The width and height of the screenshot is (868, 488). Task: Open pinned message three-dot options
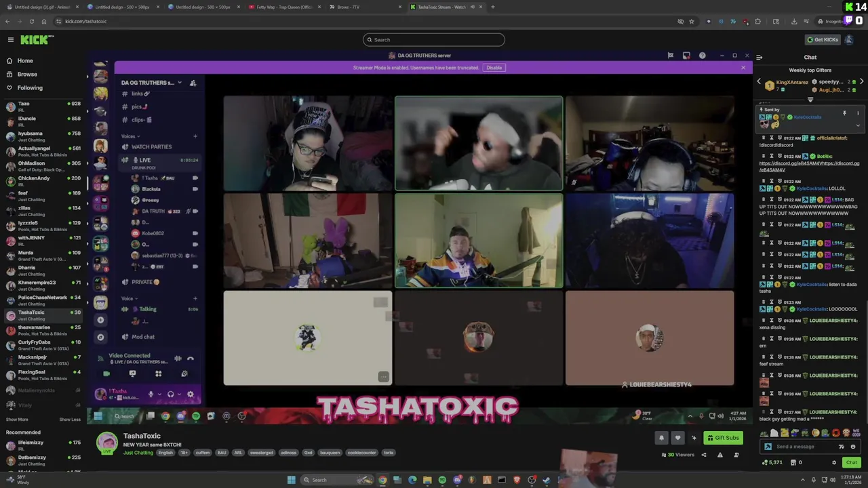click(x=858, y=113)
